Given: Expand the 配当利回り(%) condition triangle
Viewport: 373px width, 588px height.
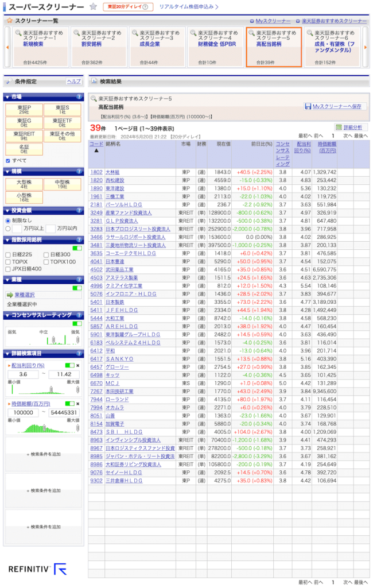Looking at the screenshot, I should pos(9,365).
